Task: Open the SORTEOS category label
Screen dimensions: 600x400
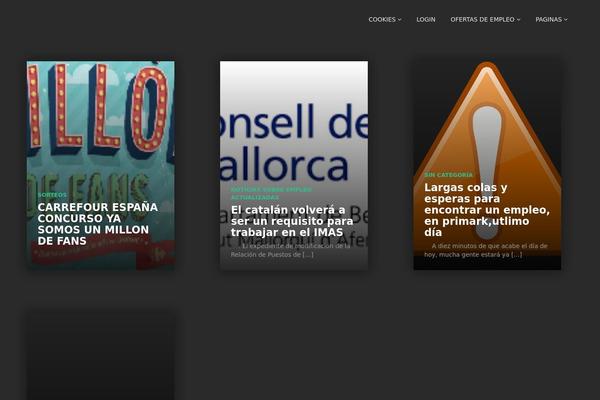Action: point(52,195)
